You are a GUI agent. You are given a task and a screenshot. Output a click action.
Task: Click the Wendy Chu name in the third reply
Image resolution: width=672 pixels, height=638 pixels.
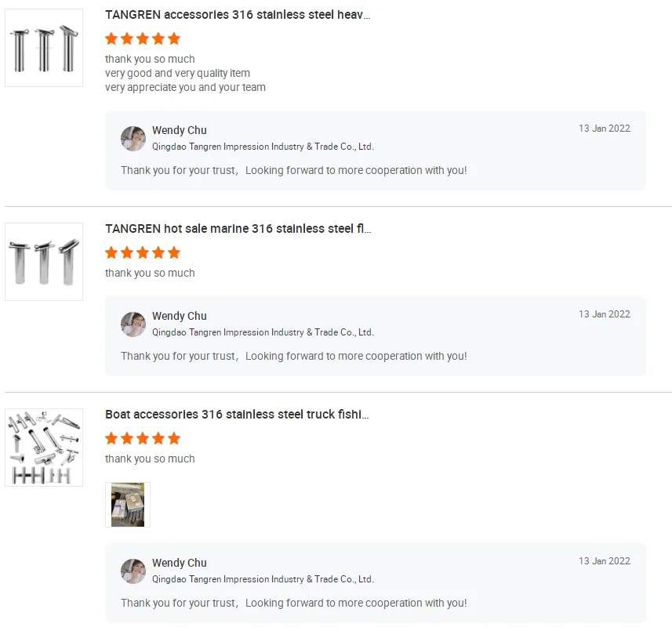pyautogui.click(x=179, y=563)
